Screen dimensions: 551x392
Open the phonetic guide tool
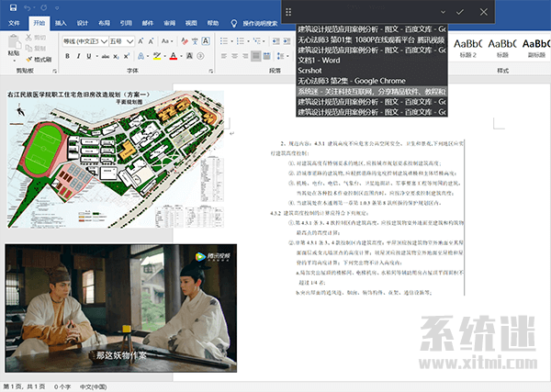(x=195, y=41)
